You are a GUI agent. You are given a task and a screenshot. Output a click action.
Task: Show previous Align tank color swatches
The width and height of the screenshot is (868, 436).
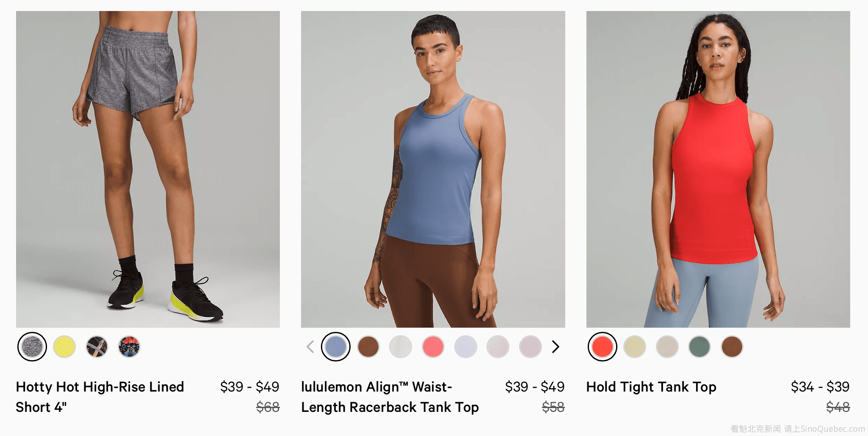tap(310, 347)
